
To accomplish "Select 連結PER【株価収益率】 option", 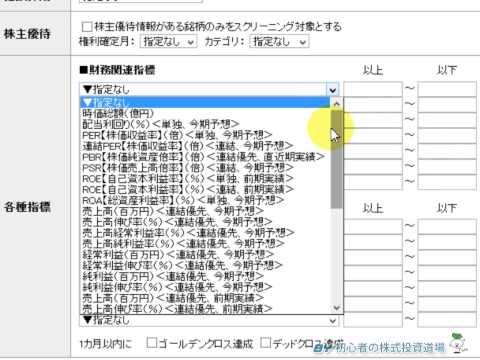I will point(205,146).
